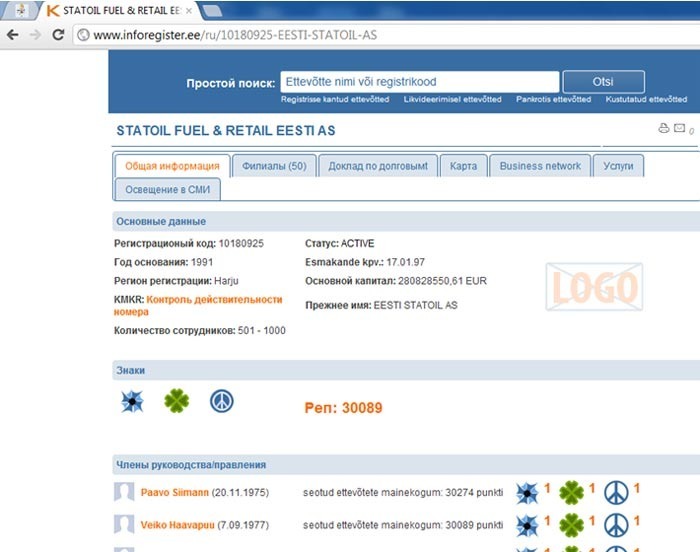Click green clover icon in Paavo Siimann row
The height and width of the screenshot is (552, 700).
[571, 493]
